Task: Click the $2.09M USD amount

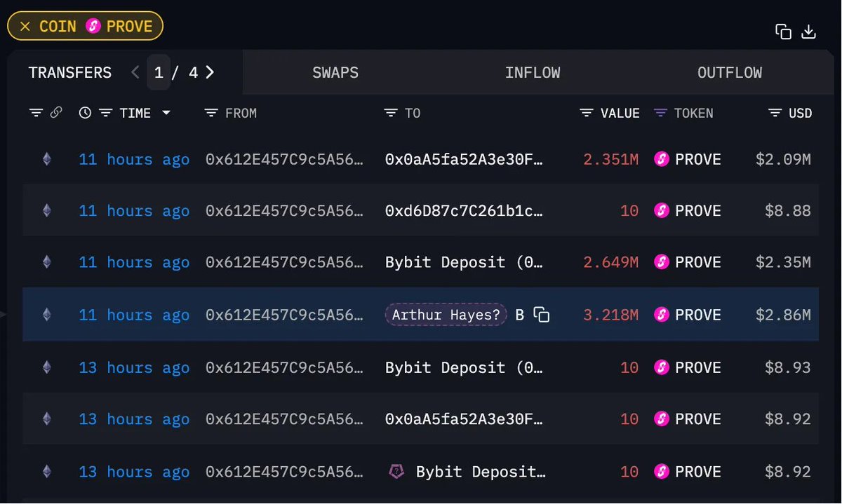Action: pos(783,160)
